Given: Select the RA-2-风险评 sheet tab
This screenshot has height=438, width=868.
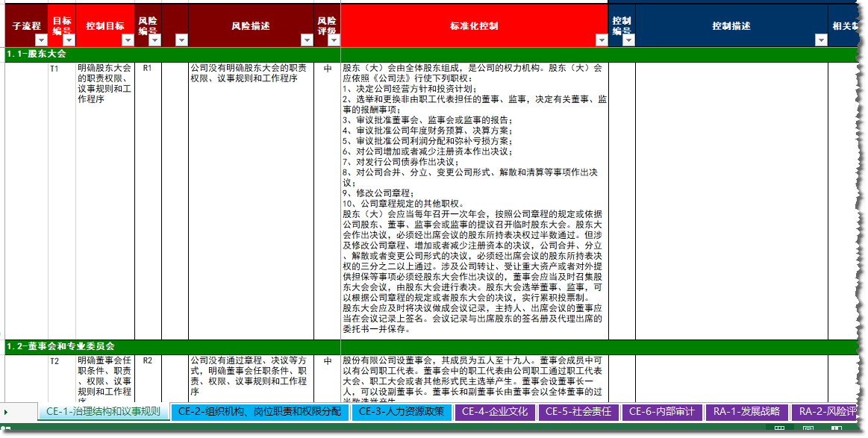Looking at the screenshot, I should pos(824,411).
